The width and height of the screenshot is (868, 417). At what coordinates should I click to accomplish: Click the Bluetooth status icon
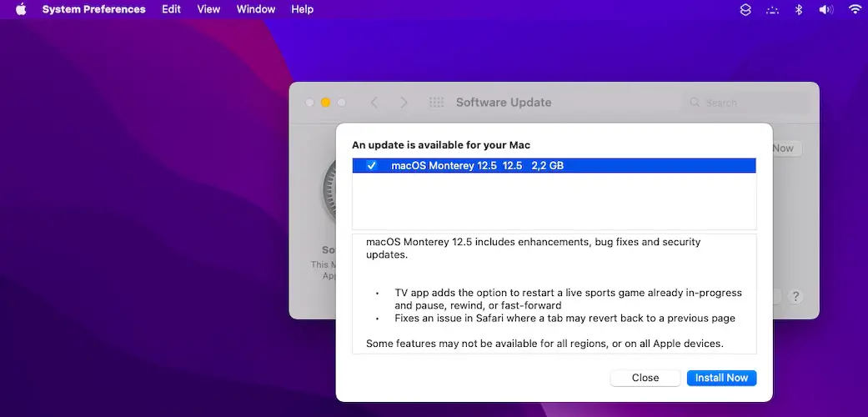(x=798, y=9)
